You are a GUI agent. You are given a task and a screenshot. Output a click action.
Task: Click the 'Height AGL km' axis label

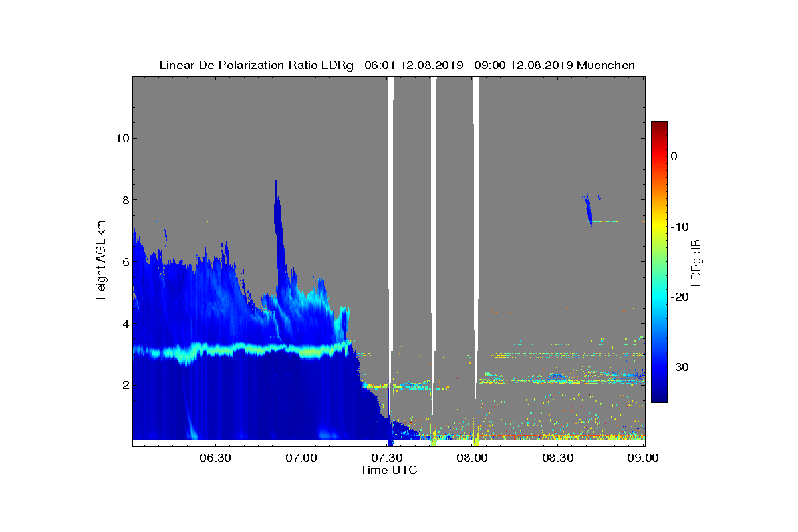(102, 261)
